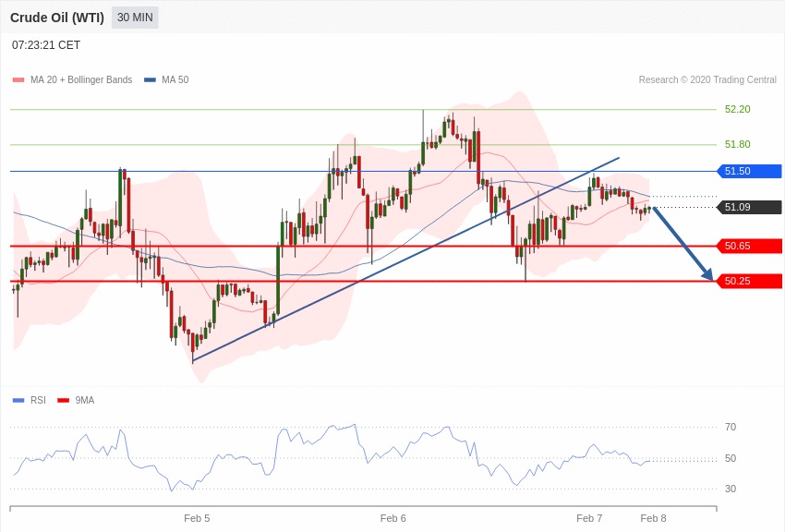Image resolution: width=785 pixels, height=532 pixels.
Task: Click the Feb 5 date marker
Action: (x=197, y=518)
